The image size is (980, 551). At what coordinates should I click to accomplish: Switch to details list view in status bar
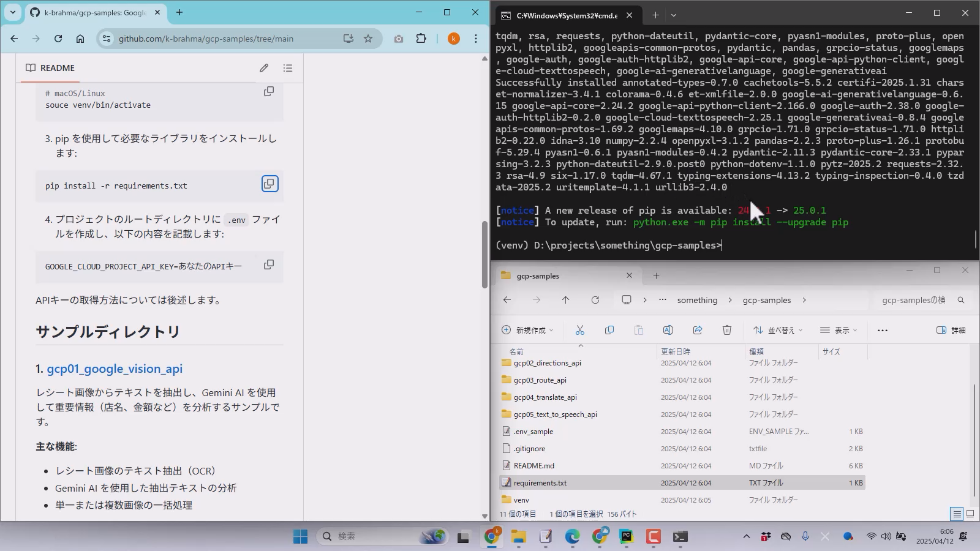click(956, 514)
